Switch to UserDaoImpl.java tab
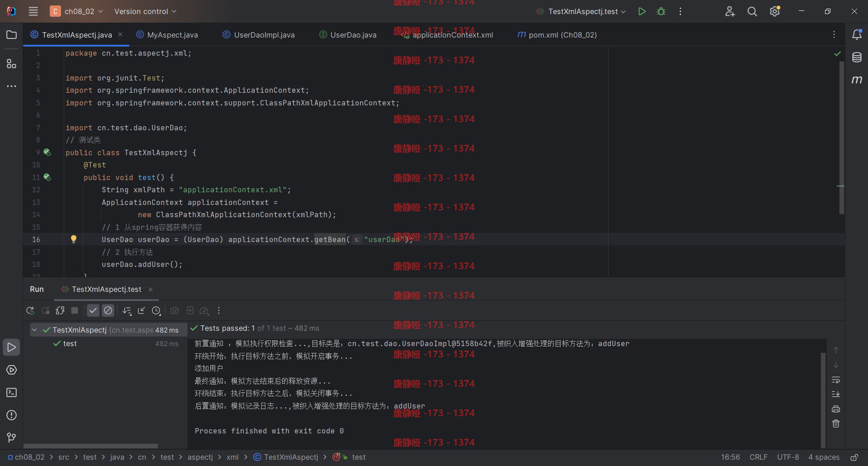 click(x=259, y=35)
